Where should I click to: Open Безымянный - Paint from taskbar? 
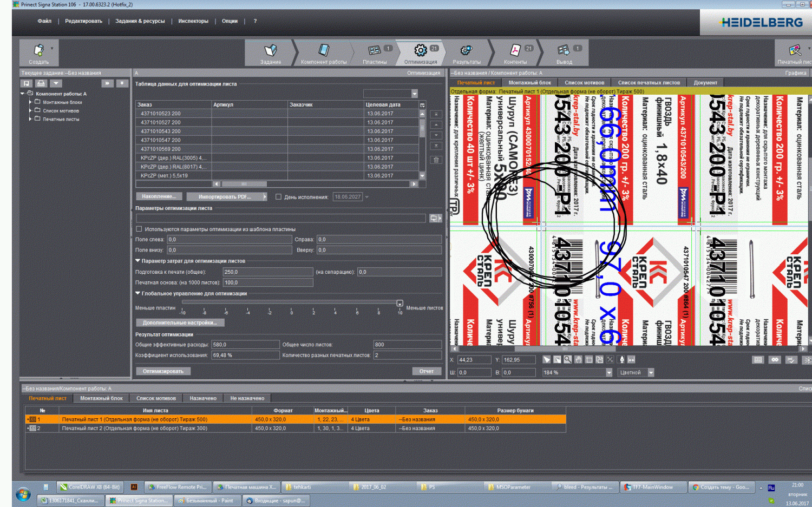[x=208, y=501]
